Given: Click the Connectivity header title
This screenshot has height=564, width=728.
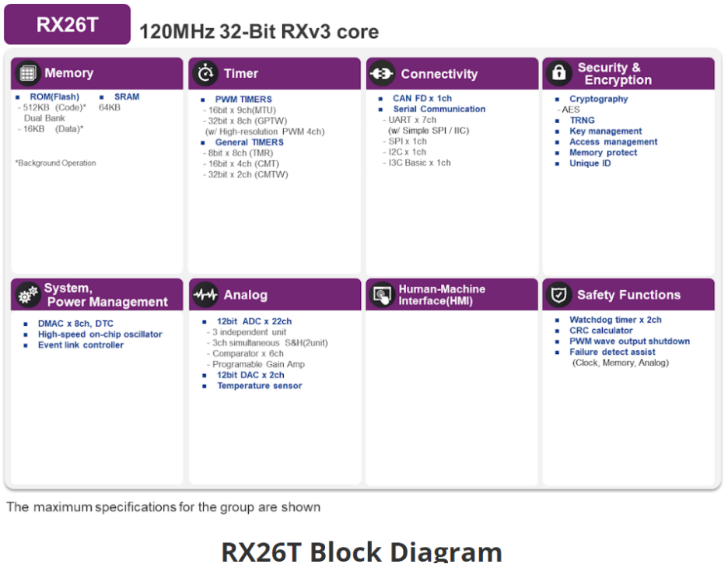Looking at the screenshot, I should pos(439,74).
